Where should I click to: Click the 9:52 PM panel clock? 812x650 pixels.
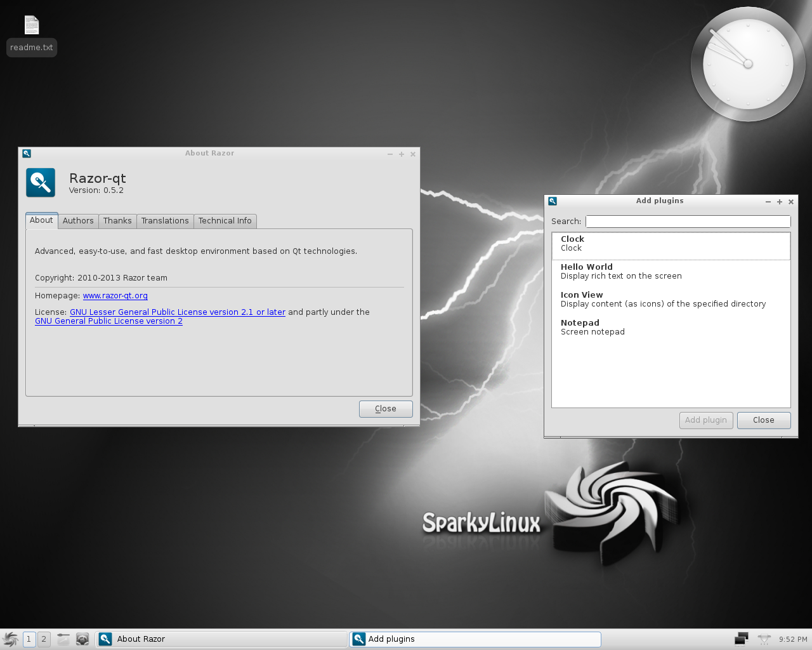tap(793, 640)
